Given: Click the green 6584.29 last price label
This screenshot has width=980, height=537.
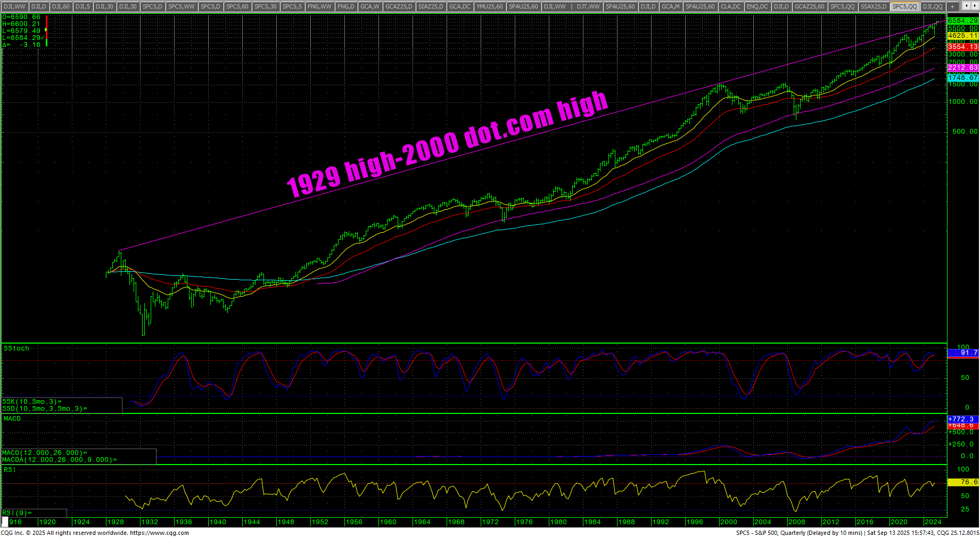Looking at the screenshot, I should tap(962, 21).
